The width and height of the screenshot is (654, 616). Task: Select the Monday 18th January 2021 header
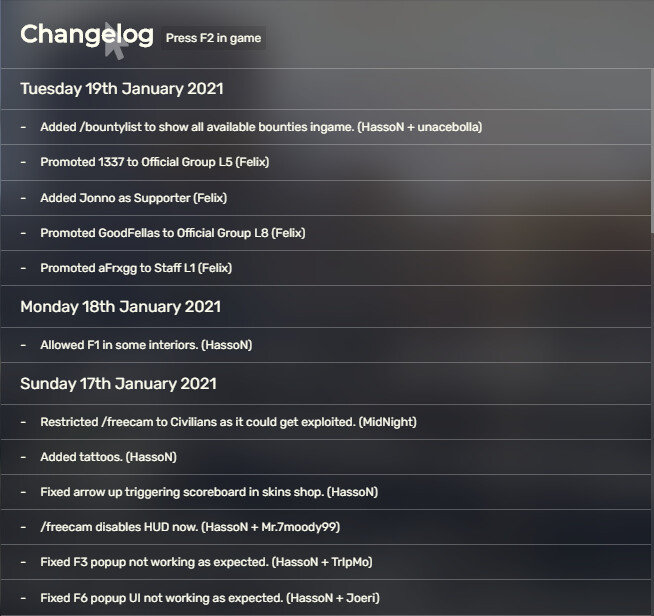120,306
